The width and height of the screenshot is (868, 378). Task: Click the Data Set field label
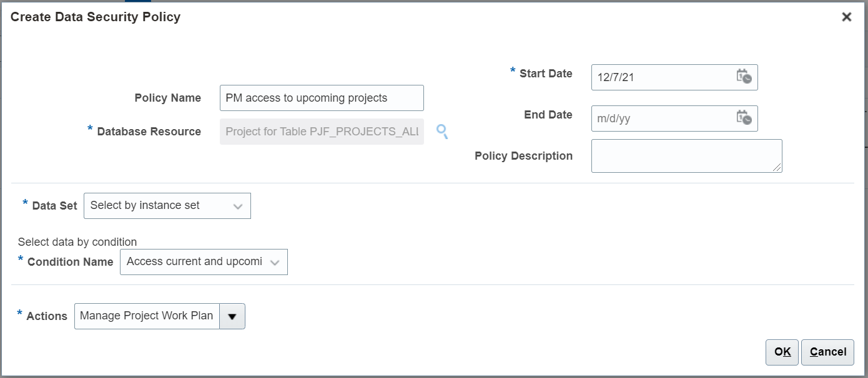(54, 206)
